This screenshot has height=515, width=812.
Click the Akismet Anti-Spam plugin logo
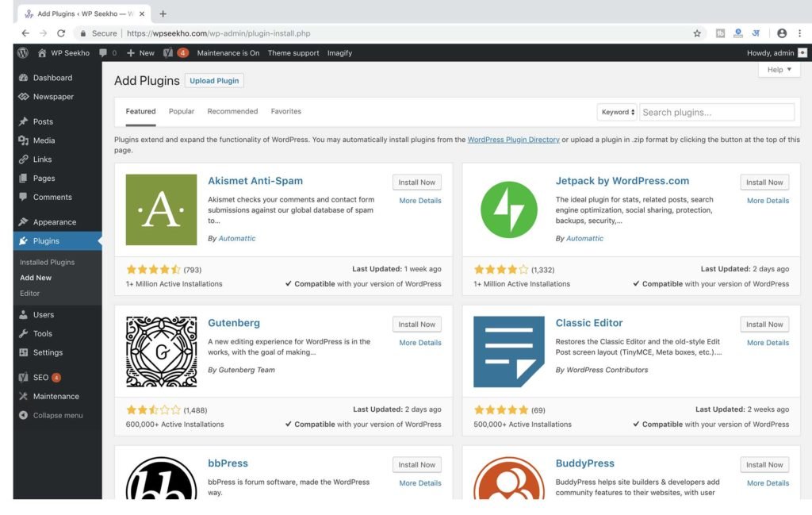[161, 209]
